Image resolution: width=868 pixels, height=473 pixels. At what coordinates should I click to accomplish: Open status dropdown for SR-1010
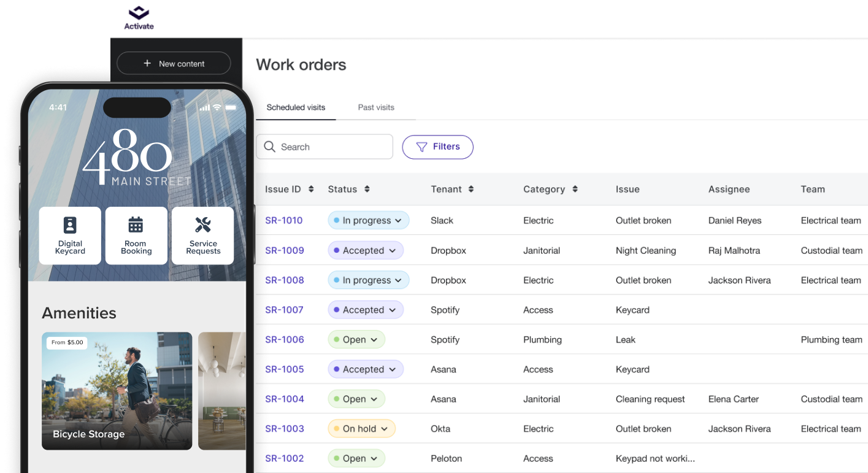coord(369,220)
